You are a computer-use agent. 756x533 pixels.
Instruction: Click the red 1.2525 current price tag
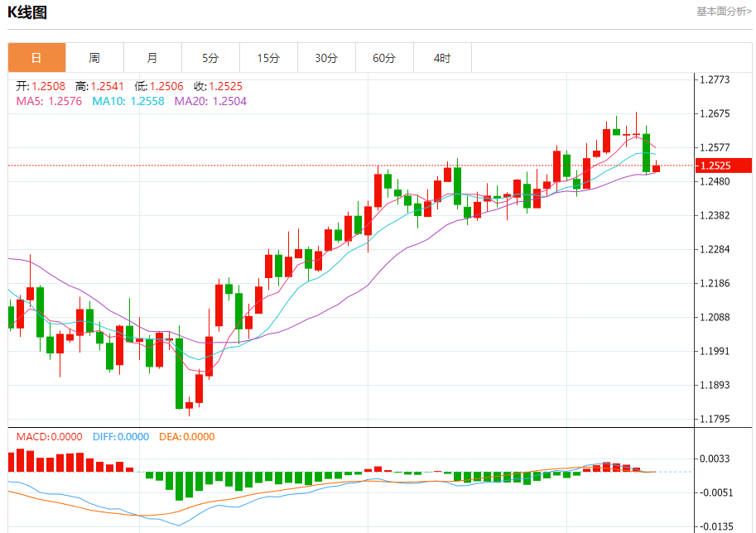click(x=723, y=166)
